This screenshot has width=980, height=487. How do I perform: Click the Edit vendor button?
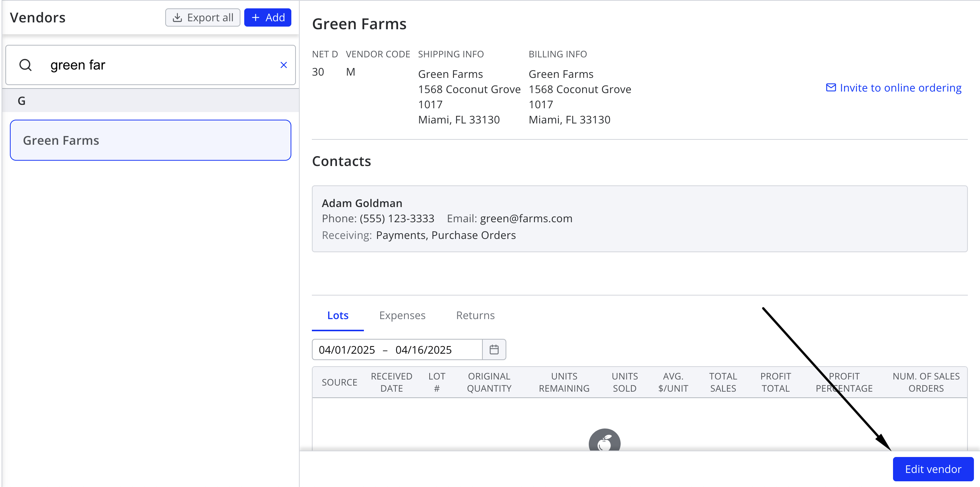point(933,469)
